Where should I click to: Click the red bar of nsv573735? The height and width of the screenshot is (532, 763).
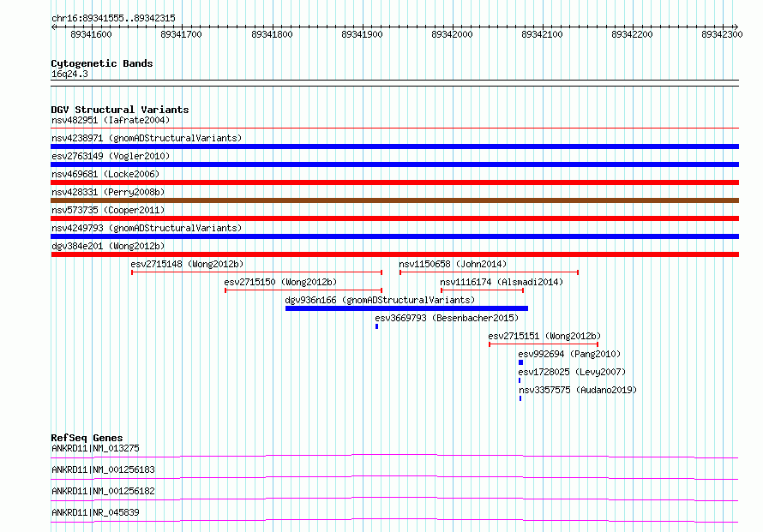(394, 218)
